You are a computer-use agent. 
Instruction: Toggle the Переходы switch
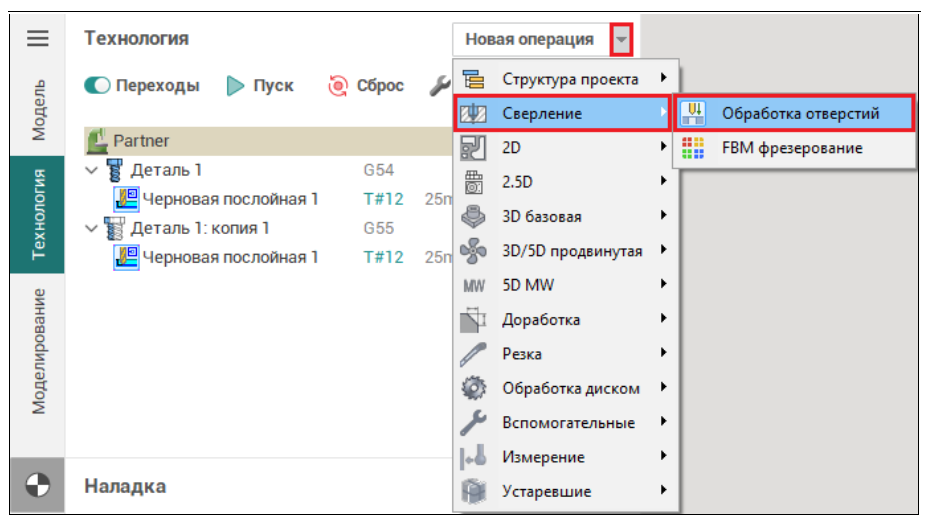[x=98, y=86]
